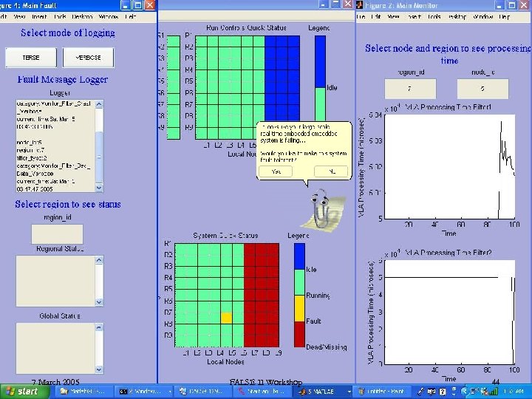Expand the command prompt taskbar group arrow
Viewport: 532px width, 399px height.
[170, 392]
